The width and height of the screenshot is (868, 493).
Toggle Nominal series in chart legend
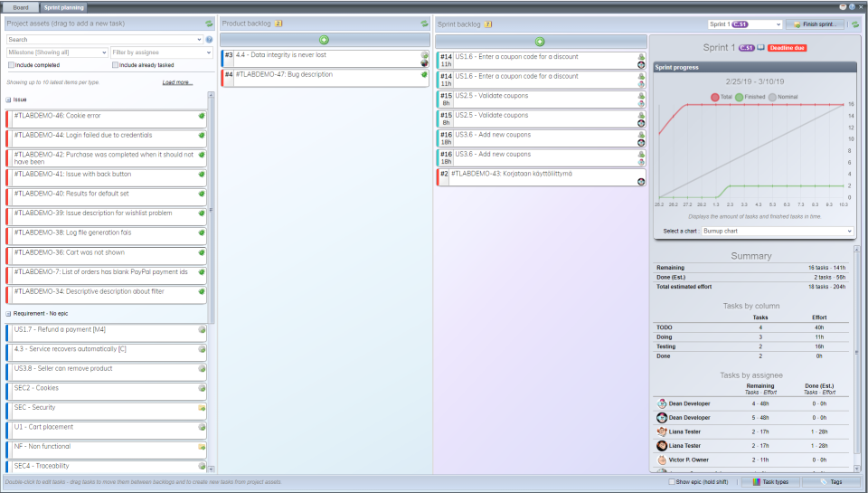(x=783, y=97)
